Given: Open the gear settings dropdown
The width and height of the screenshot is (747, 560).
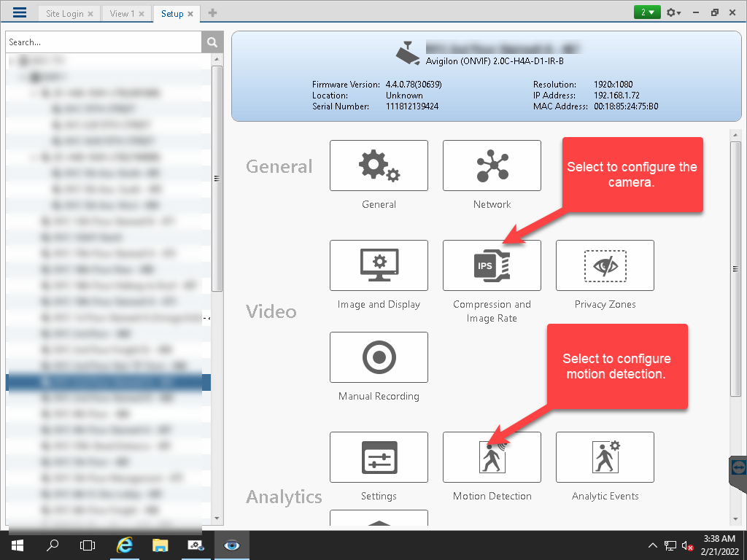Looking at the screenshot, I should 673,12.
